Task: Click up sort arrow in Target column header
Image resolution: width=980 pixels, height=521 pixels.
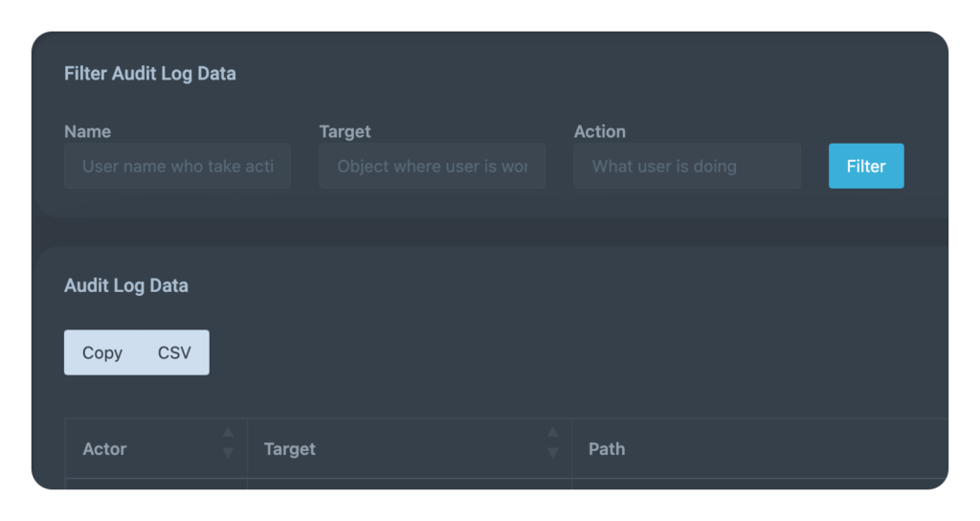Action: coord(552,433)
